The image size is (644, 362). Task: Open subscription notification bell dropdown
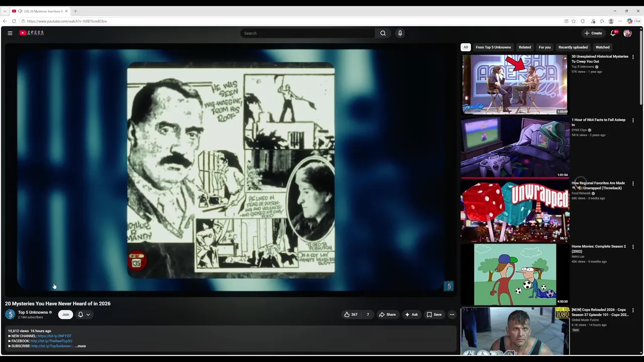coord(84,315)
